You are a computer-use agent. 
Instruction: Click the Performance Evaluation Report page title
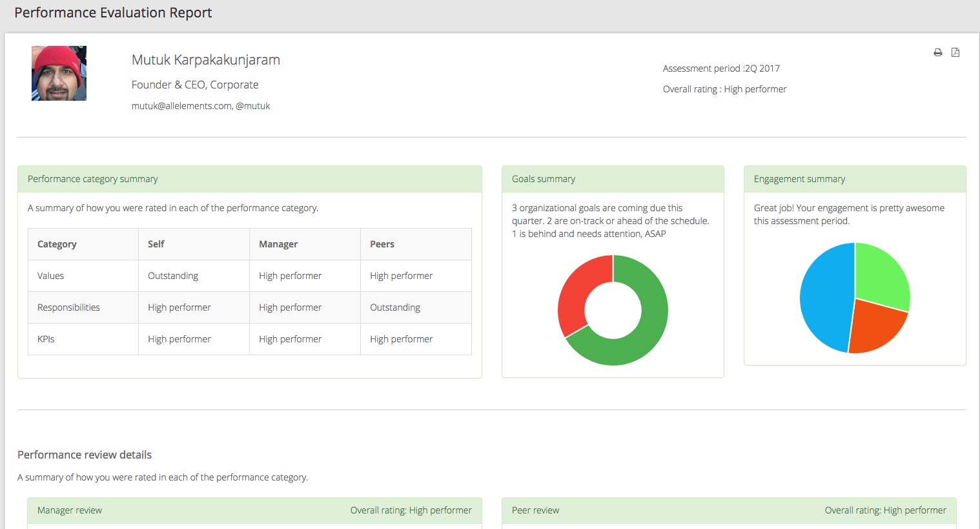[113, 13]
